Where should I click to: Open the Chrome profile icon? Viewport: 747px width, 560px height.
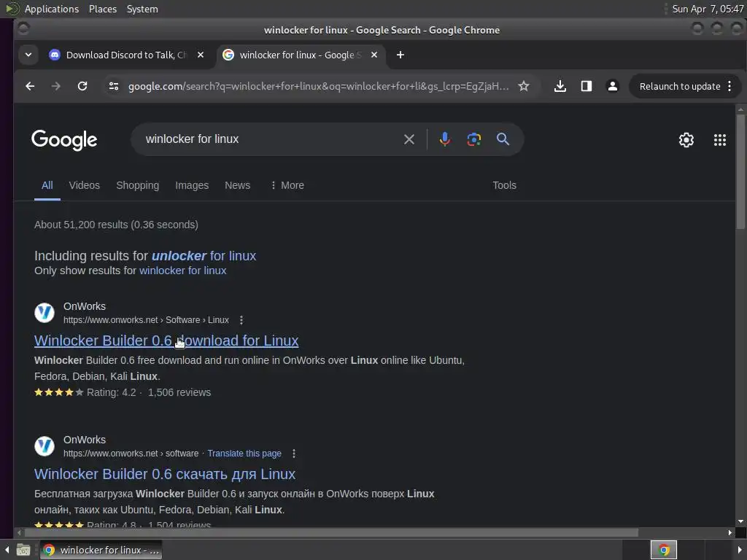613,86
